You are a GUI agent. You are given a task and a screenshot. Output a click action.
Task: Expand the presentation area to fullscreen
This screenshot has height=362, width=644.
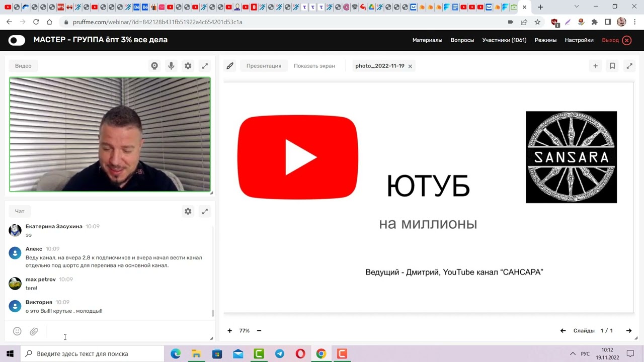[x=629, y=65]
